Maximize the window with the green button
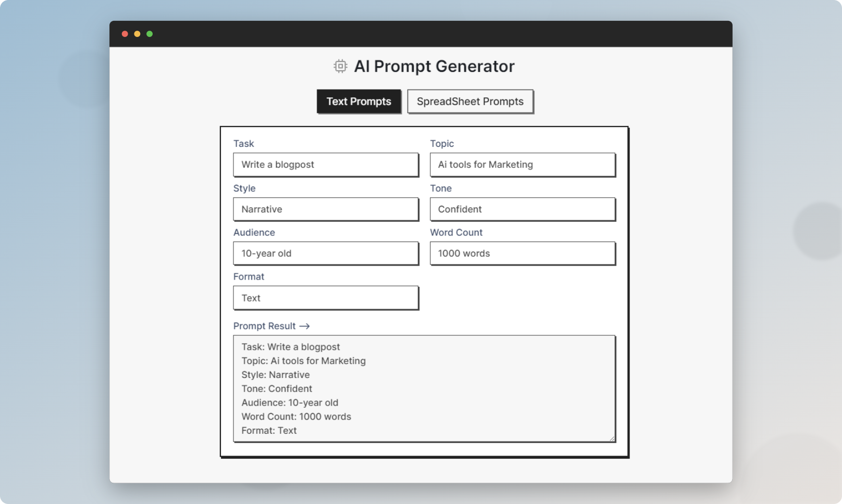 point(150,34)
